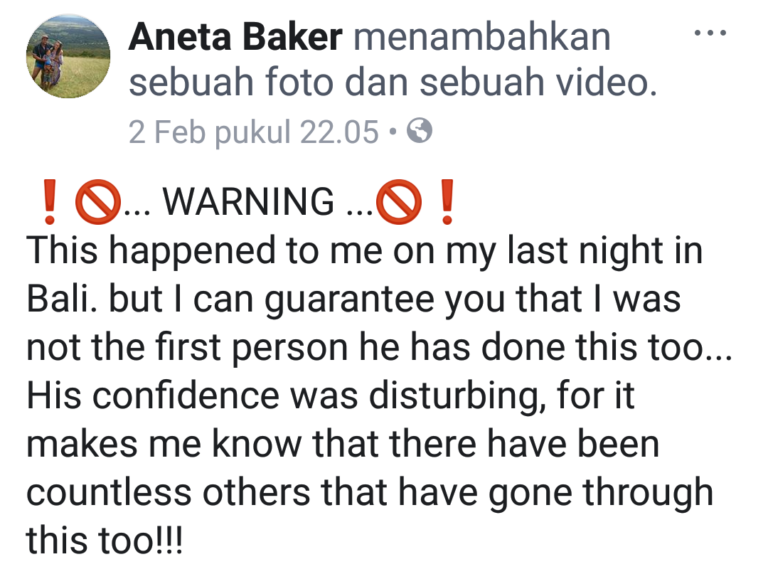This screenshot has height=579, width=768.
Task: Click the line 'not the first person he has done this too'
Action: tap(379, 348)
